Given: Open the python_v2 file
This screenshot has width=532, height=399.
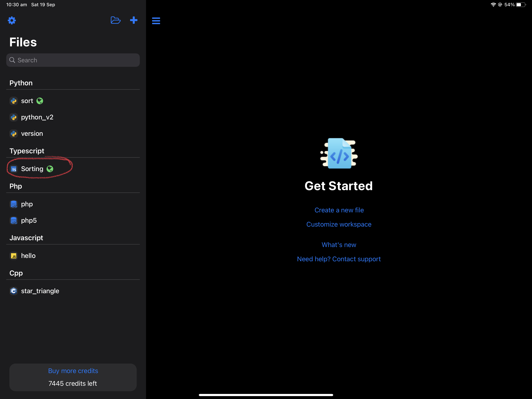Looking at the screenshot, I should (x=73, y=117).
